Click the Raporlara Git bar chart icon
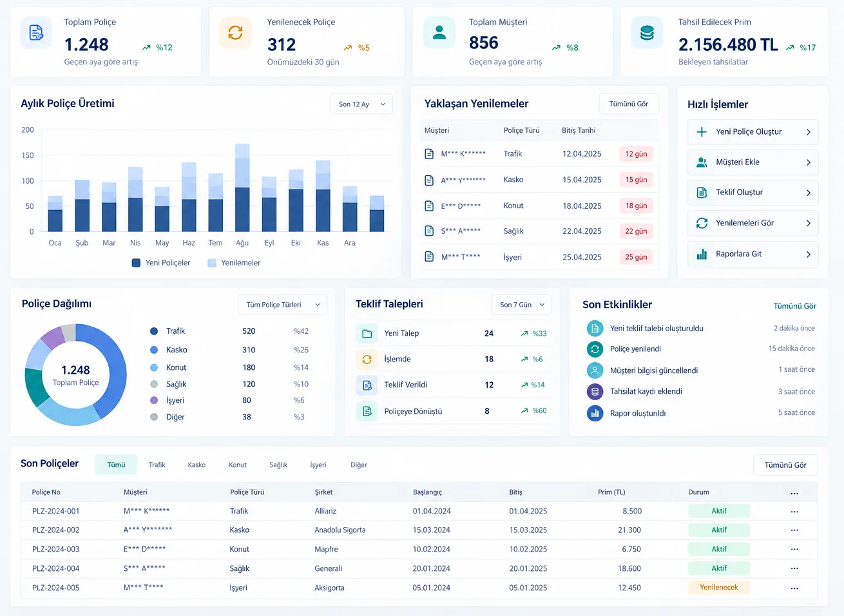The image size is (844, 616). pos(702,254)
